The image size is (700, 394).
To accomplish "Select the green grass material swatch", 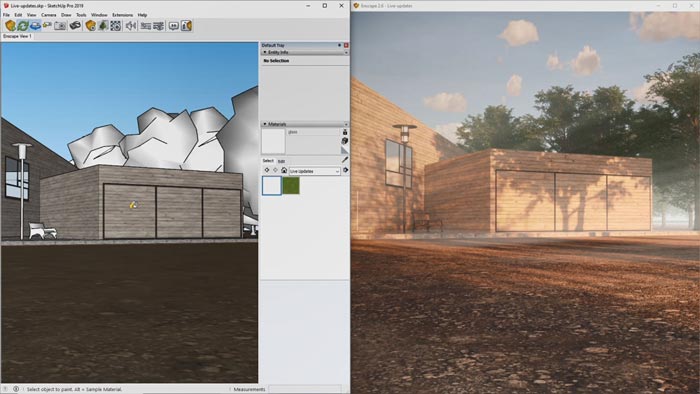I will tap(291, 186).
